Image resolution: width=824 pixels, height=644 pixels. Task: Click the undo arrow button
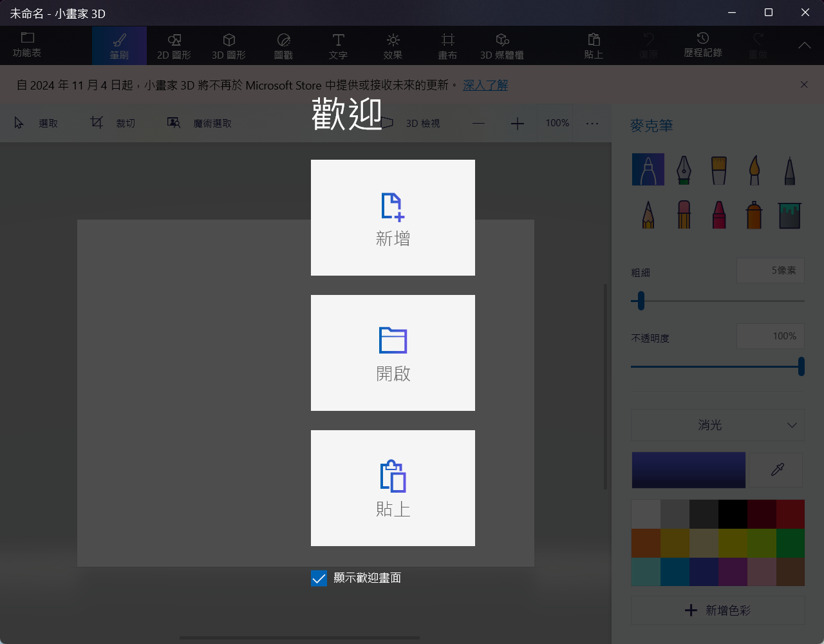point(648,46)
